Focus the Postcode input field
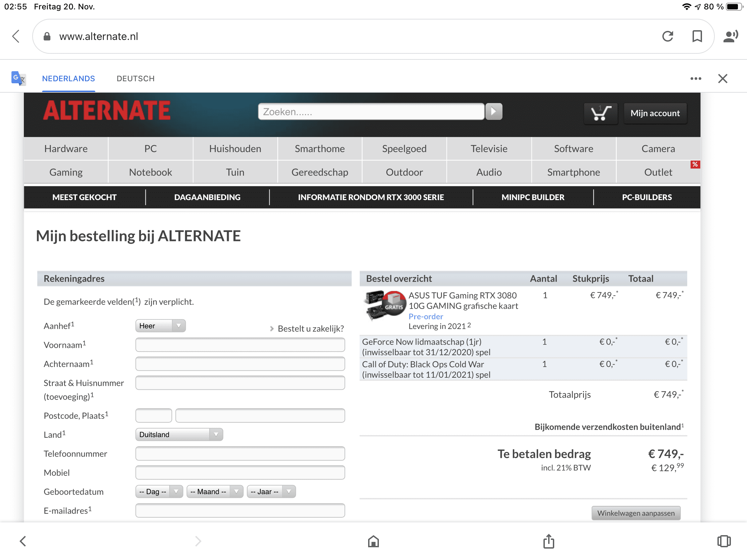The image size is (747, 560). coord(153,415)
